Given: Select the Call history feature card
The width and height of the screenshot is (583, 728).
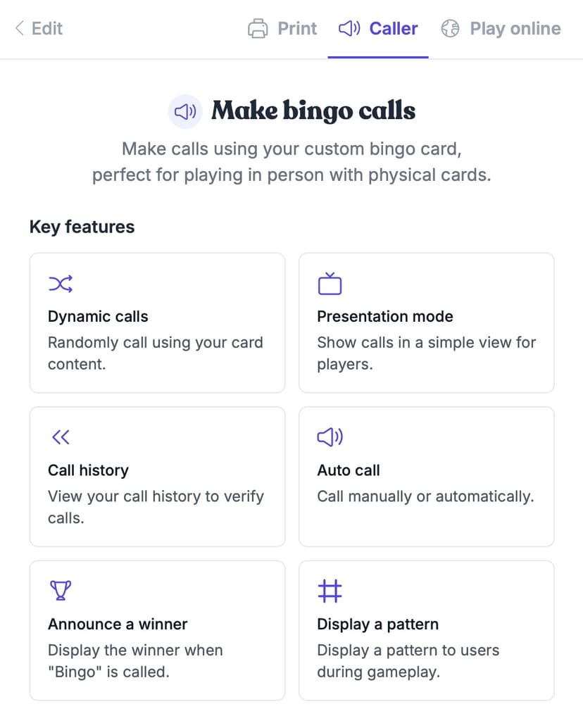Looking at the screenshot, I should pos(156,477).
